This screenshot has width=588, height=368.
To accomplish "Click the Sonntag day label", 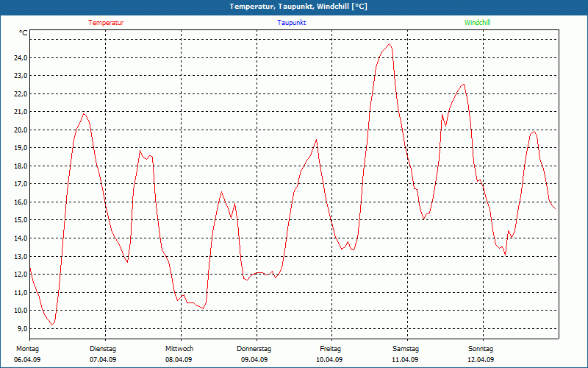I will click(481, 349).
